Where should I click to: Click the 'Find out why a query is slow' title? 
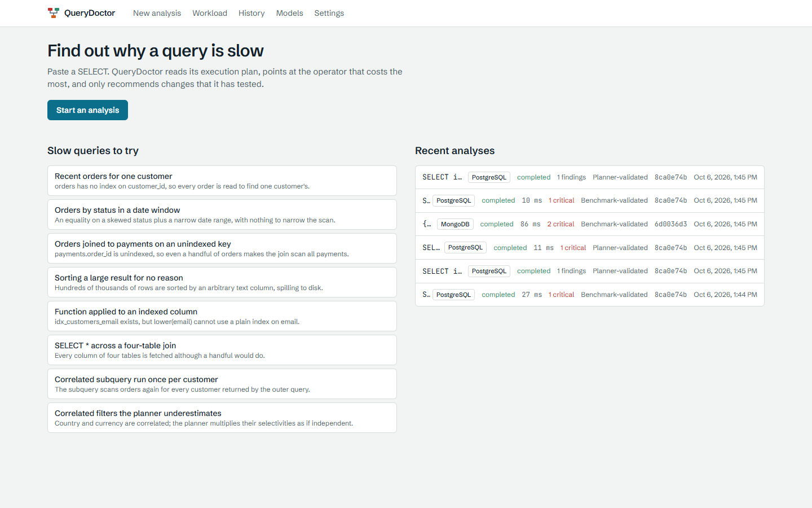point(156,51)
